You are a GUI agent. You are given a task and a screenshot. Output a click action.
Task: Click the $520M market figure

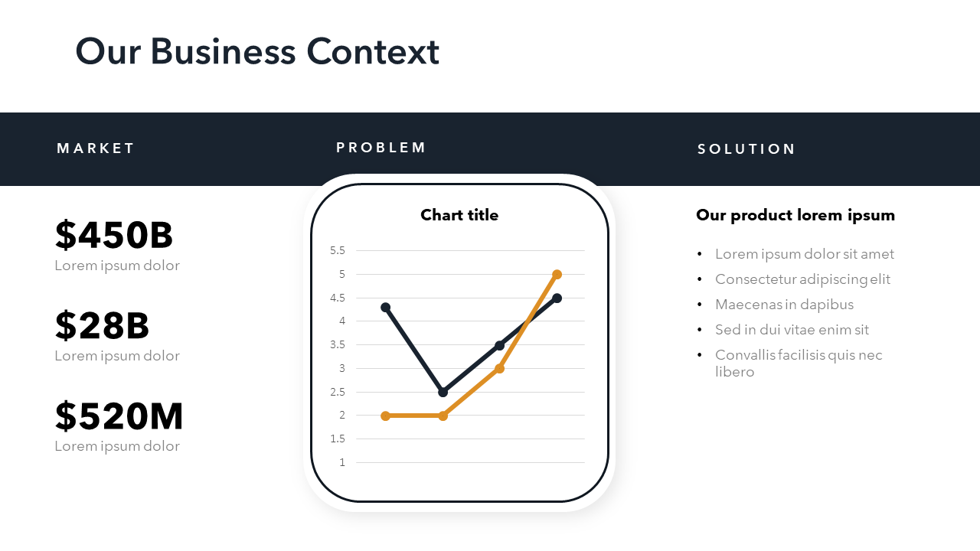pyautogui.click(x=119, y=416)
